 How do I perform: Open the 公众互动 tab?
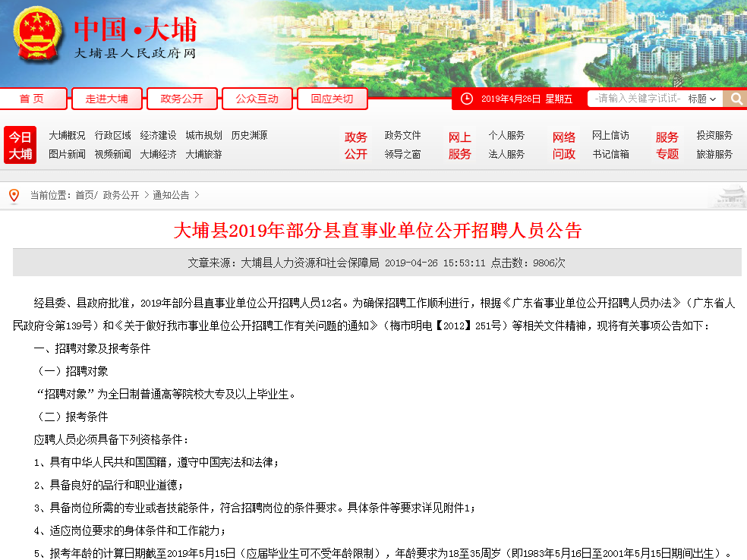click(x=257, y=99)
